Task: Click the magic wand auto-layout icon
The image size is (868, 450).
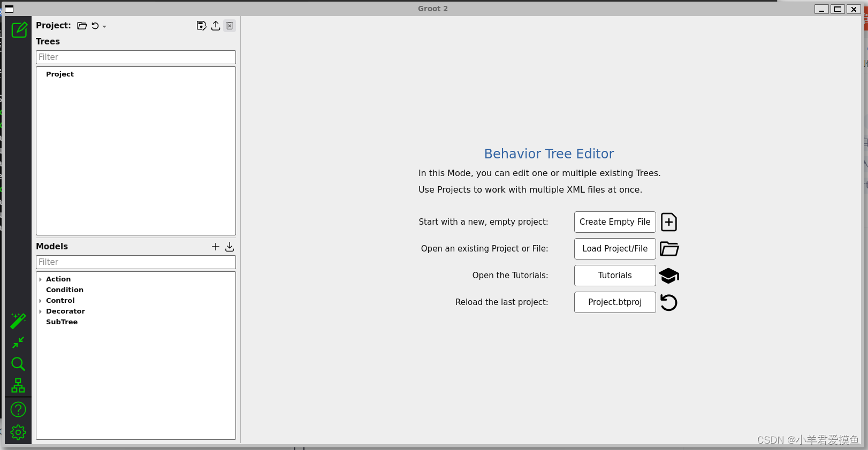Action: click(18, 321)
